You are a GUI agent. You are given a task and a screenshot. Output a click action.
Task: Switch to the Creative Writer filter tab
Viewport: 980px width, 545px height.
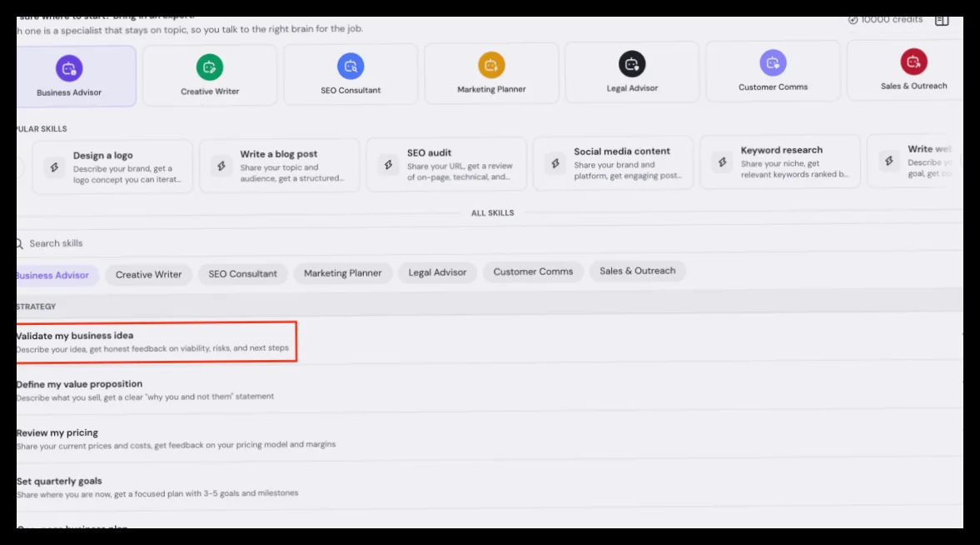[x=149, y=275]
